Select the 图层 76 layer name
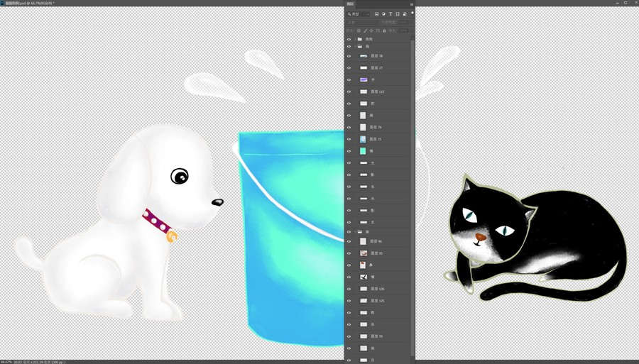The image size is (639, 364). (376, 128)
